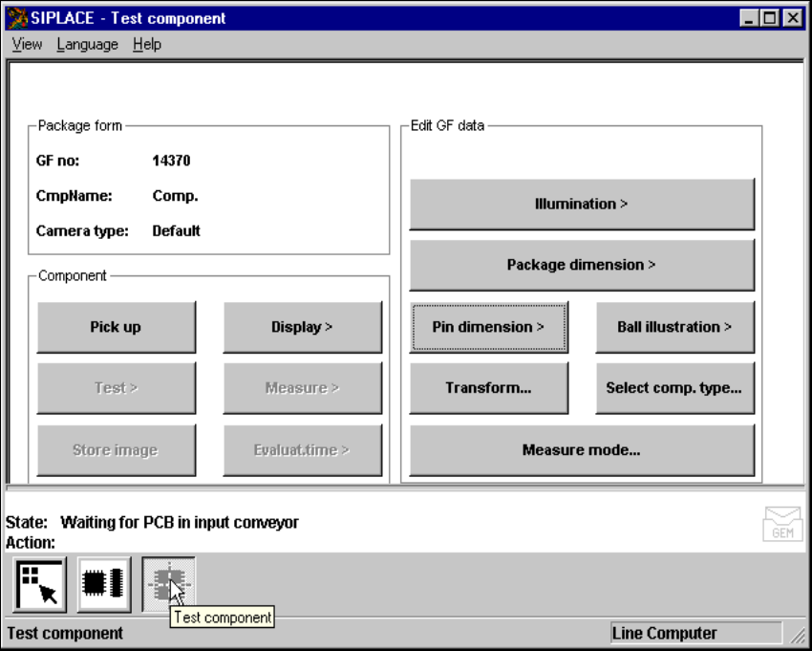Image resolution: width=812 pixels, height=651 pixels.
Task: Open Illumination settings
Action: coord(582,205)
